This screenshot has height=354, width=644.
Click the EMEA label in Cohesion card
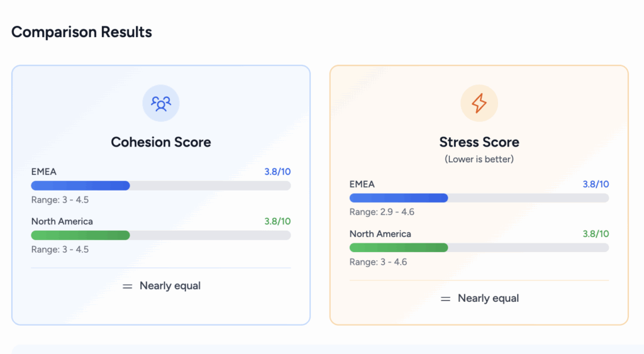coord(44,172)
